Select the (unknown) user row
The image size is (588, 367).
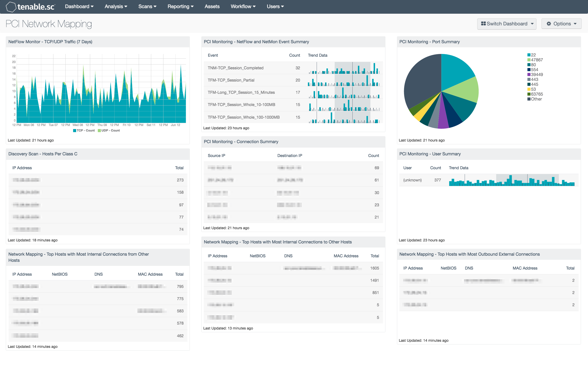pyautogui.click(x=412, y=180)
